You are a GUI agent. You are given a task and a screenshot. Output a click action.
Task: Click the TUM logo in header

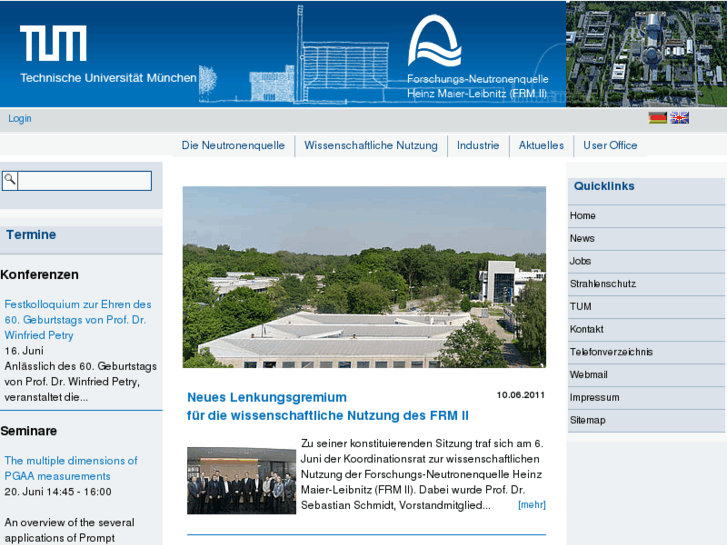coord(53,43)
